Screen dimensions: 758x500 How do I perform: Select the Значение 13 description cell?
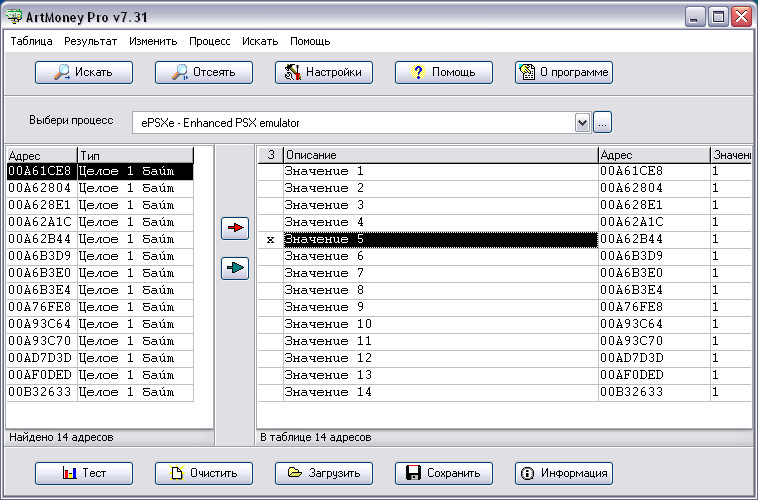[440, 375]
